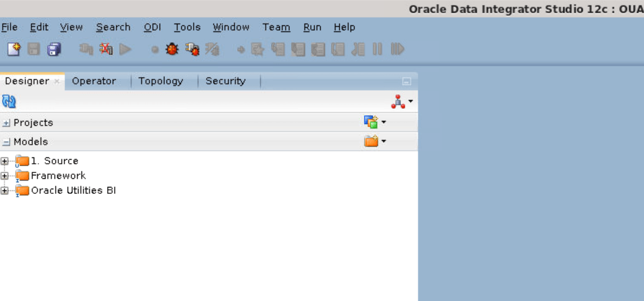644x301 pixels.
Task: Click the grayed crossed-out bug icon
Action: click(212, 50)
